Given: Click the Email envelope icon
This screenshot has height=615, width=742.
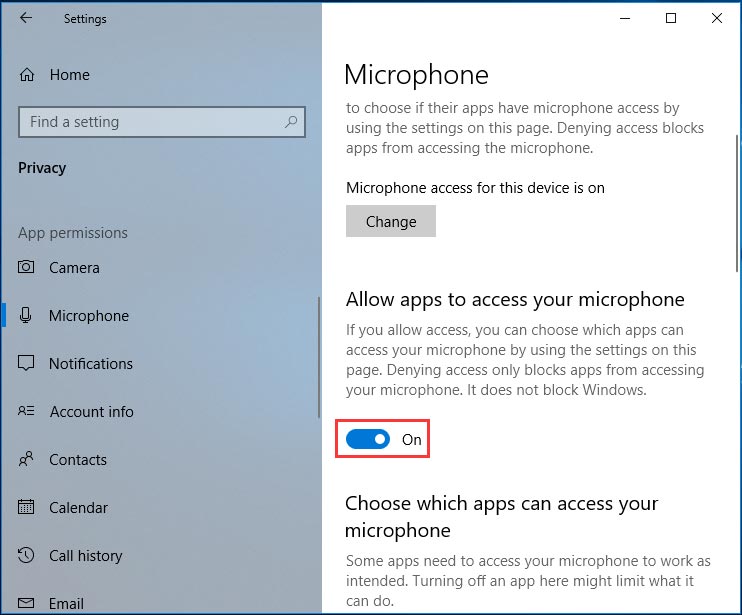Looking at the screenshot, I should (x=26, y=603).
